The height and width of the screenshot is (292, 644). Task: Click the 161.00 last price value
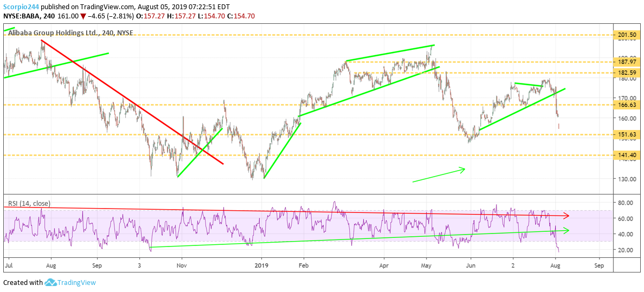[x=69, y=16]
